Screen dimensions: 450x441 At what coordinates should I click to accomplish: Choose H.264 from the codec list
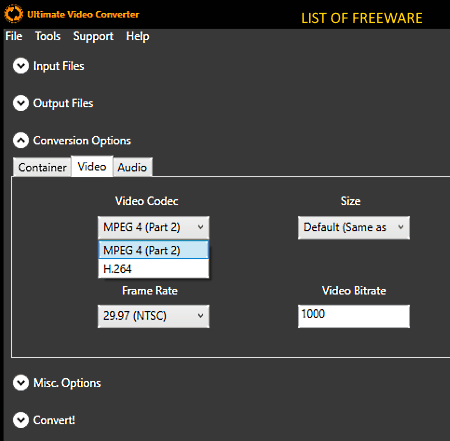click(154, 269)
